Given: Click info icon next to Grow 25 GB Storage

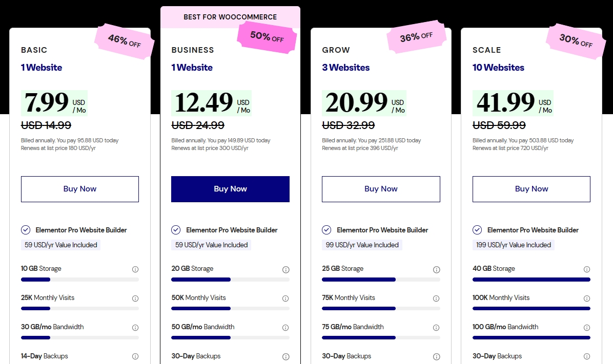Looking at the screenshot, I should pyautogui.click(x=437, y=269).
